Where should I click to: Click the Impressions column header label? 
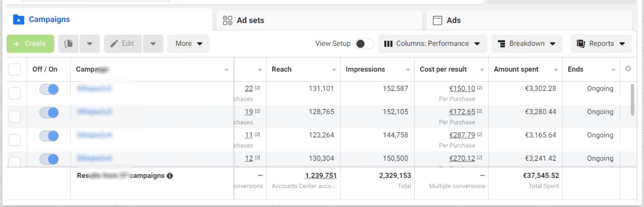(365, 69)
